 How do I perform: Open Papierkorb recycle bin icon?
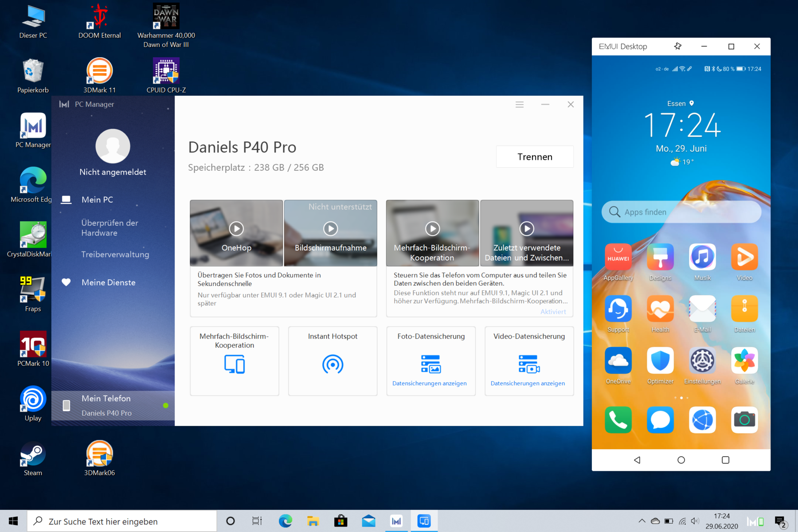pyautogui.click(x=33, y=75)
